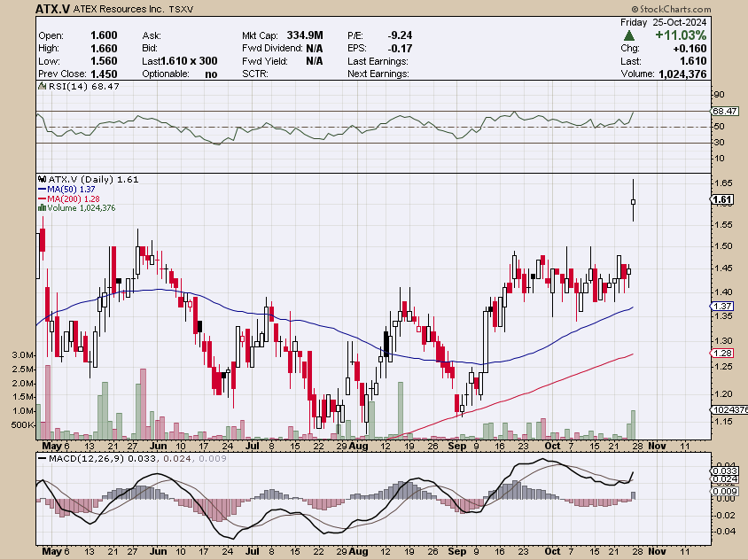Click the 3.0M volume axis label
The width and height of the screenshot is (748, 560).
[23, 355]
